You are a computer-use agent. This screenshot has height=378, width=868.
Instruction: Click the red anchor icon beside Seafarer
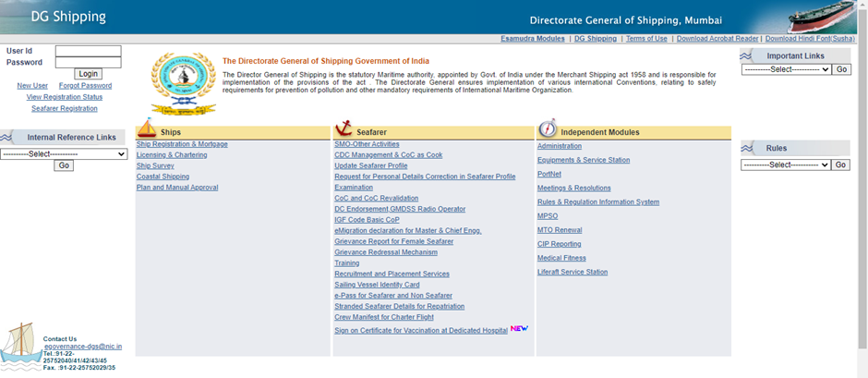(344, 128)
